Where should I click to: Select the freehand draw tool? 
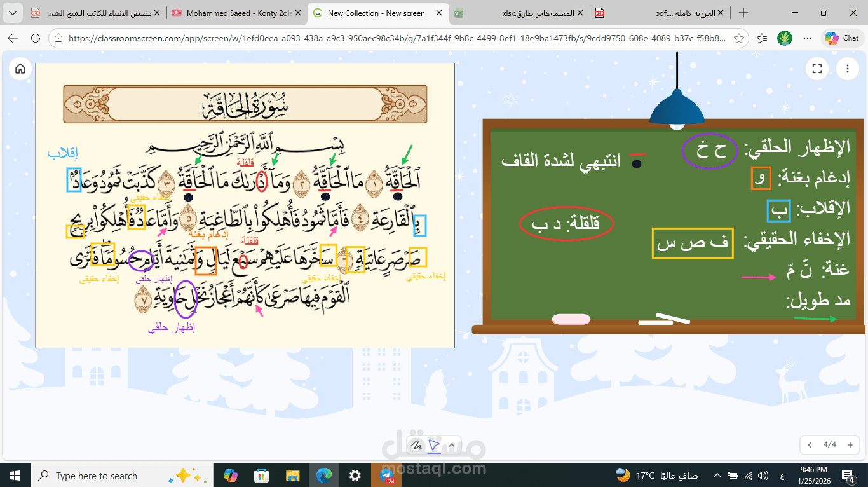[417, 444]
